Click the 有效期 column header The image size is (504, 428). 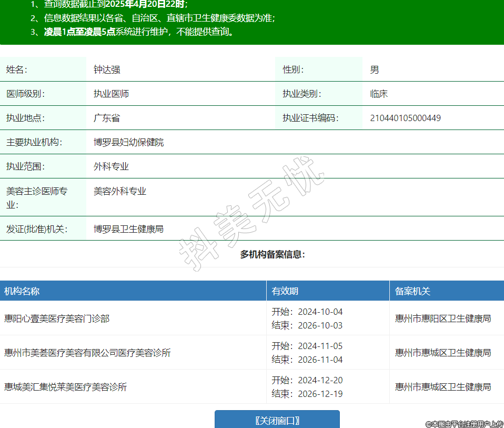(x=285, y=291)
